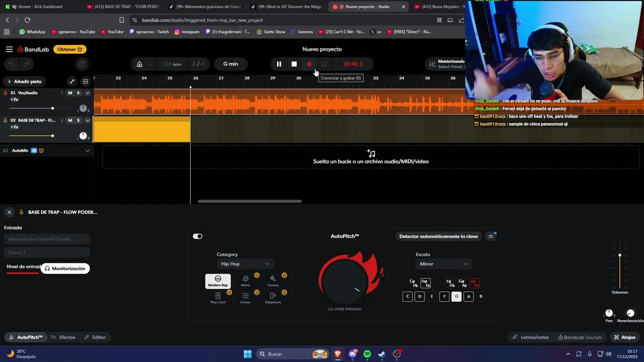The height and width of the screenshot is (362, 644).
Task: Solo the 01 Voz/Audio track
Action: [78, 93]
